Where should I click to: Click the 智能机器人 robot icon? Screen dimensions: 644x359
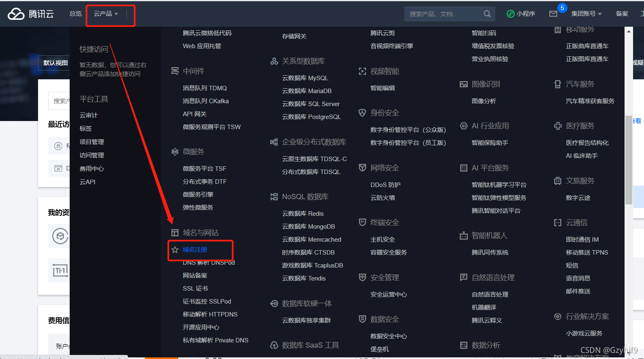[x=464, y=236]
